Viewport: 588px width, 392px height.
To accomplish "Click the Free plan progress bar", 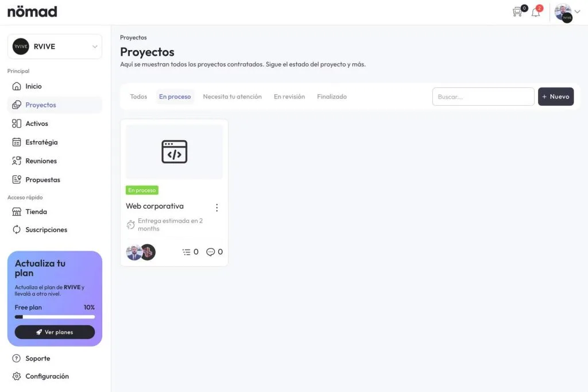I will (55, 317).
